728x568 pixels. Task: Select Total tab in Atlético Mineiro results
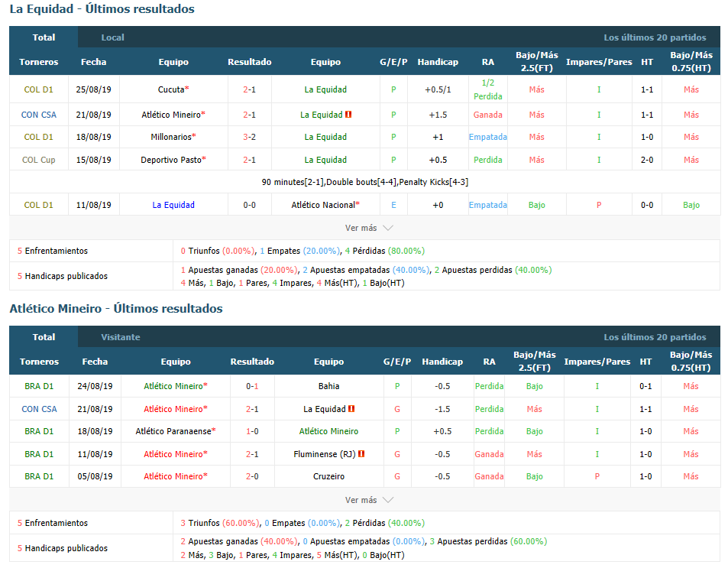pyautogui.click(x=44, y=337)
